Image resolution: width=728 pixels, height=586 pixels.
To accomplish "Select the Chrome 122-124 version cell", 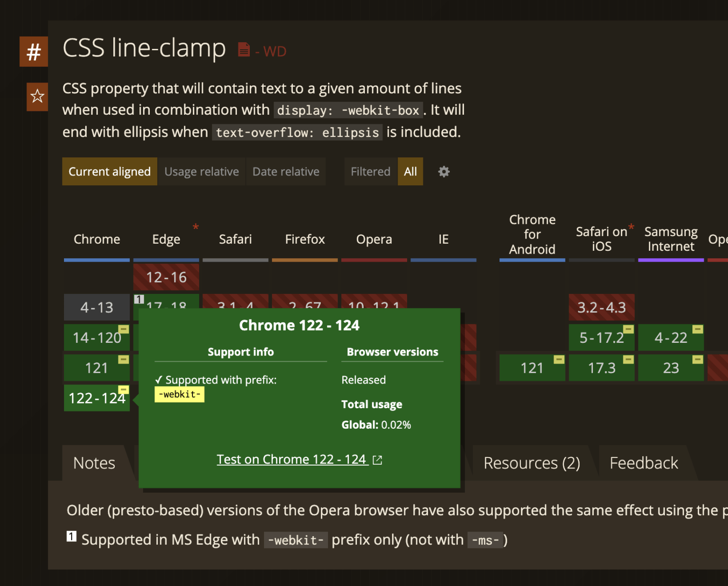I will pyautogui.click(x=96, y=398).
